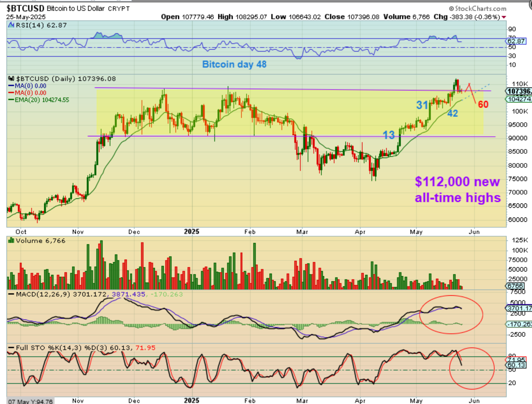Click the 'Bitcoin day 48' annotation

click(234, 65)
